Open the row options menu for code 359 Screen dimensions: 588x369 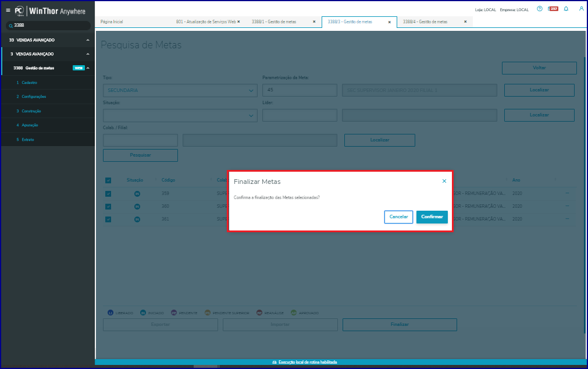click(568, 193)
